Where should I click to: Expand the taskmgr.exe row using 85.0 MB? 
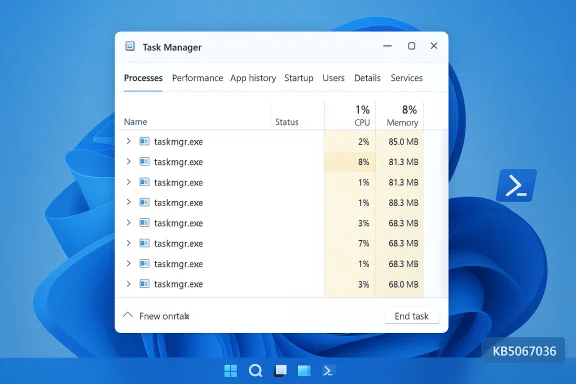click(x=129, y=141)
